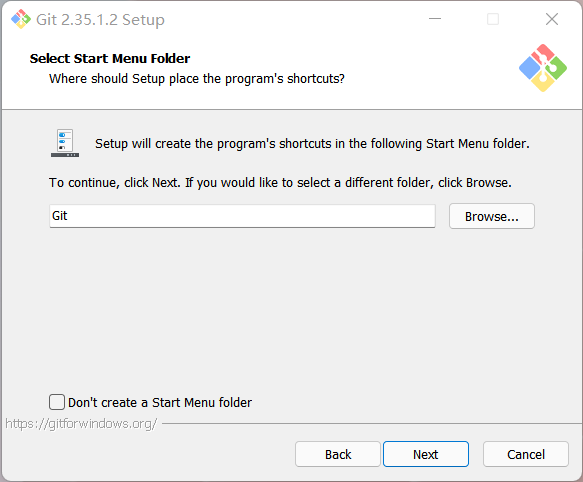This screenshot has width=583, height=482.
Task: Open the Browse folder dialog
Action: (x=492, y=216)
